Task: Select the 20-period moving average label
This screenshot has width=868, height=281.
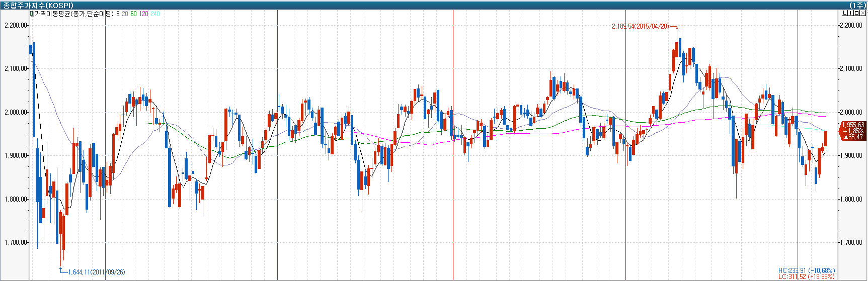Action: (x=125, y=14)
